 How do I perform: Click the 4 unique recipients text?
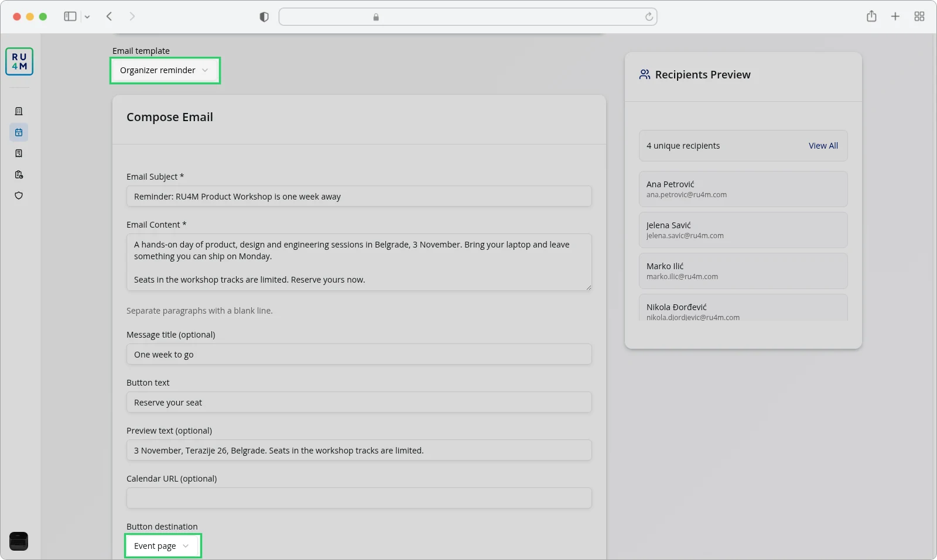tap(683, 146)
